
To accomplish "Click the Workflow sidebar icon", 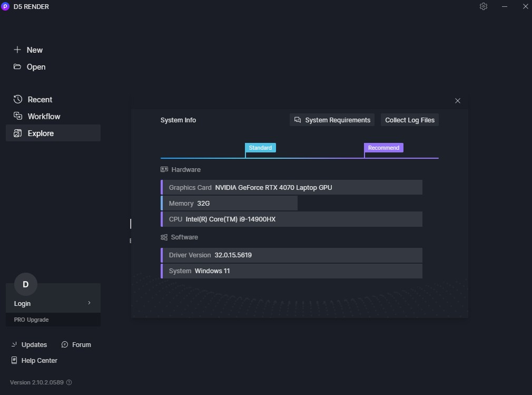I will pyautogui.click(x=17, y=116).
